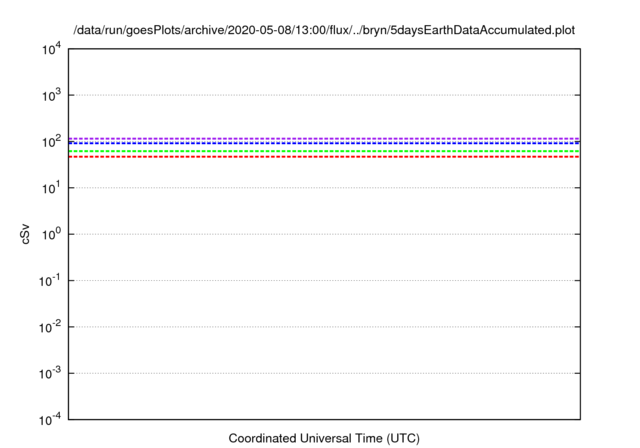The height and width of the screenshot is (448, 640).
Task: Click the 10^-2 y-axis tick label
Action: point(48,327)
